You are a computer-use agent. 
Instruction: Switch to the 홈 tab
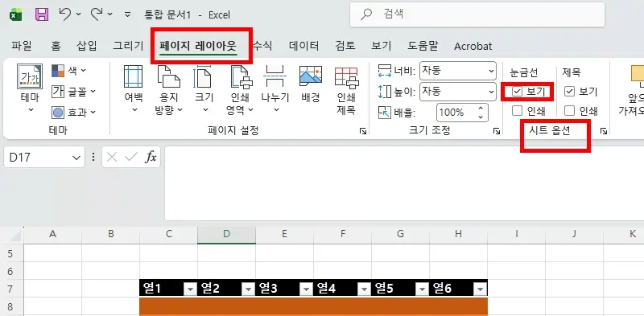point(56,46)
